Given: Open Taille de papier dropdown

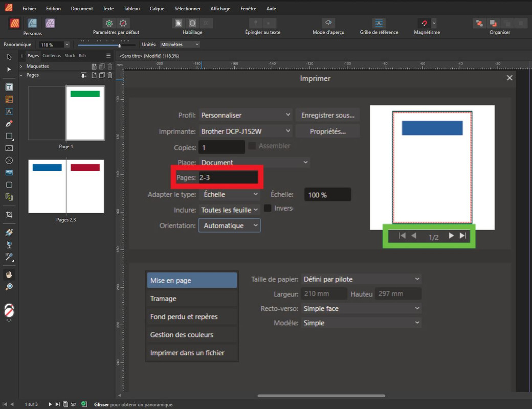Looking at the screenshot, I should (361, 279).
